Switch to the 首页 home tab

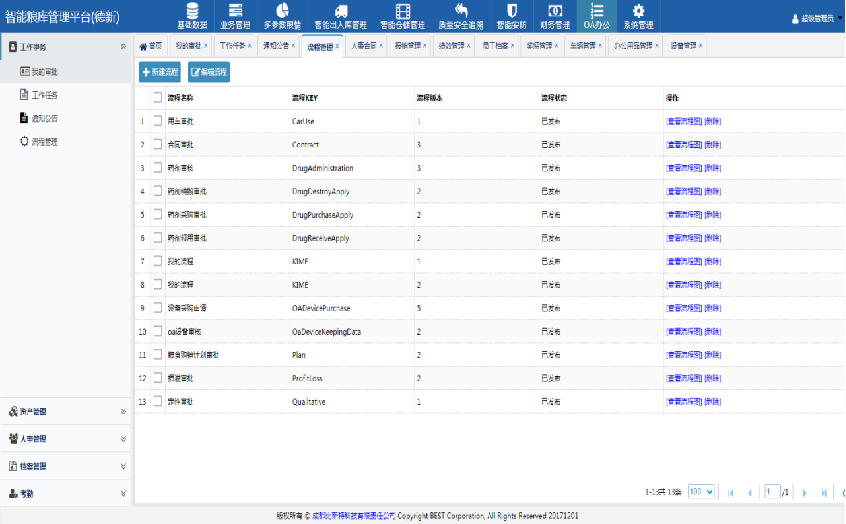(150, 46)
